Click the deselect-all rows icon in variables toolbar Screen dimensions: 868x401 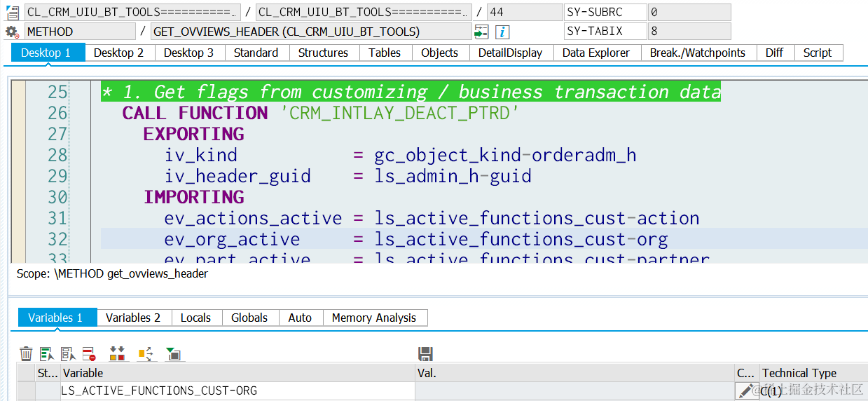[68, 354]
